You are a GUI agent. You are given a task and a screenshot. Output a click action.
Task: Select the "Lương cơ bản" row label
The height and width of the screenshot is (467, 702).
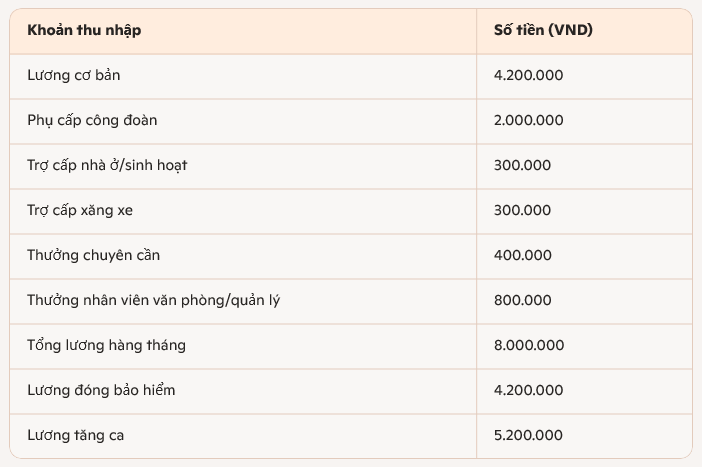74,75
